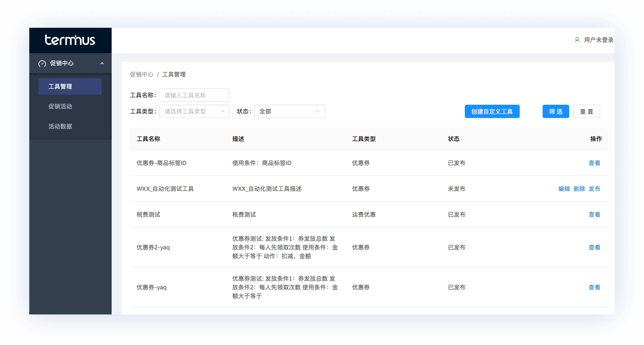The height and width of the screenshot is (345, 644).
Task: Click the long description in 优惠券2-yaq row
Action: coord(285,247)
